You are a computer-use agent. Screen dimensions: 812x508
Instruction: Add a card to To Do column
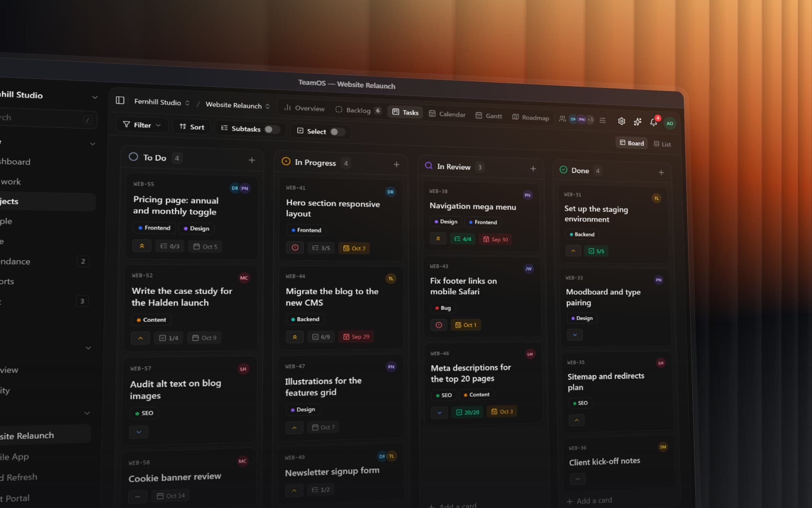[251, 160]
